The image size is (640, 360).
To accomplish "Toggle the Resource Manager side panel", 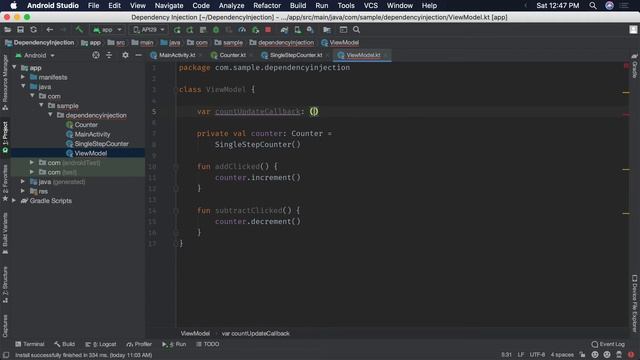I will click(x=5, y=83).
